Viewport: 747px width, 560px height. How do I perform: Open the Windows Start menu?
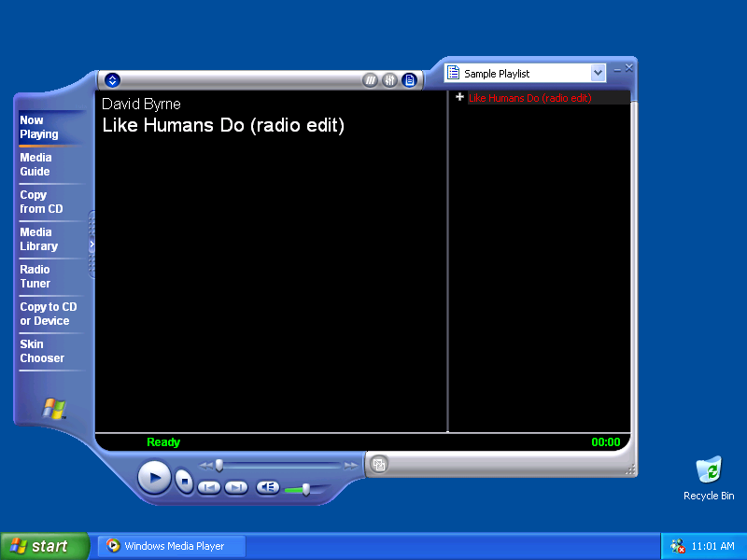tap(45, 546)
